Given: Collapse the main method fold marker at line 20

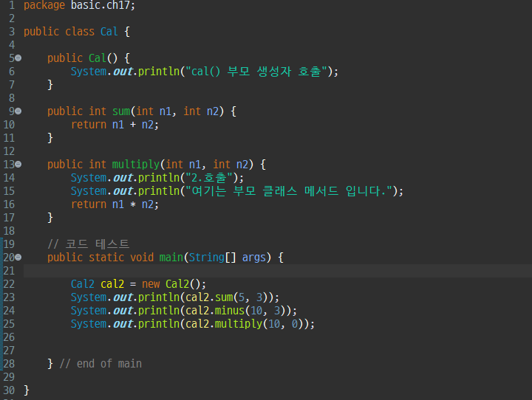Looking at the screenshot, I should pos(18,258).
